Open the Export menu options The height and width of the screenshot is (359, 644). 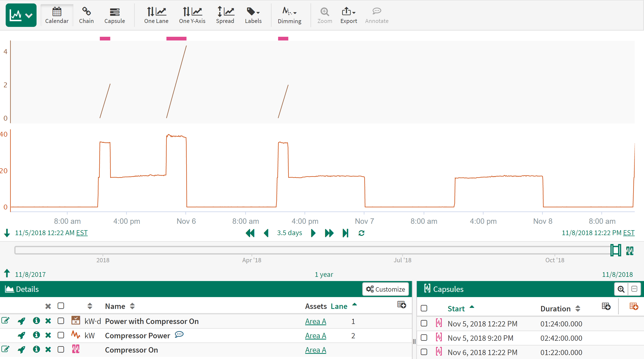348,15
